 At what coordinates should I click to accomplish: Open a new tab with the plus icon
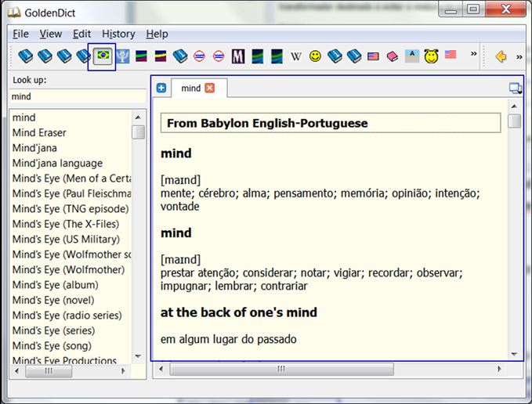(x=161, y=88)
